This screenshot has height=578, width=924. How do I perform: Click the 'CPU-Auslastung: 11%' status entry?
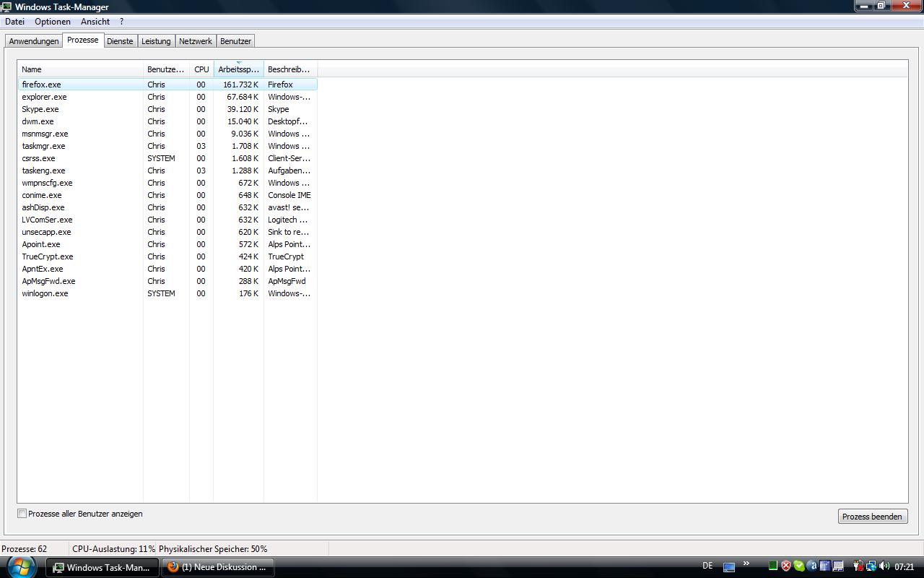[x=113, y=549]
